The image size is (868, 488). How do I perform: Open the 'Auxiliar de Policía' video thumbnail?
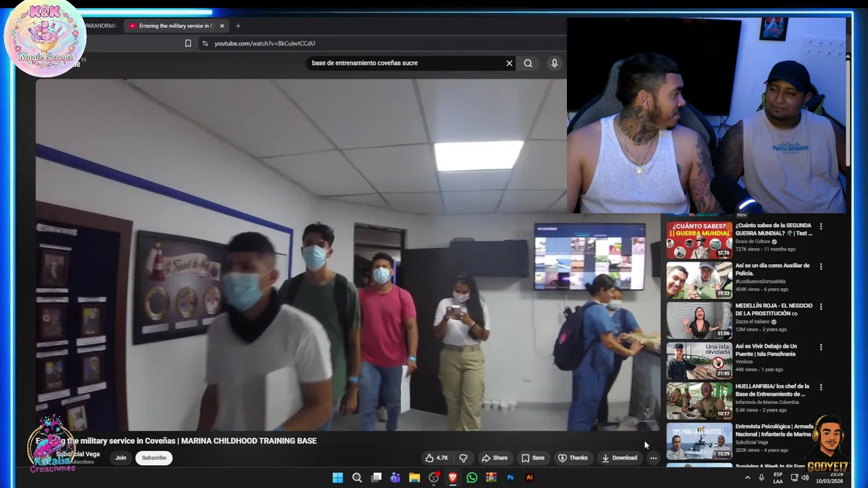(x=699, y=280)
